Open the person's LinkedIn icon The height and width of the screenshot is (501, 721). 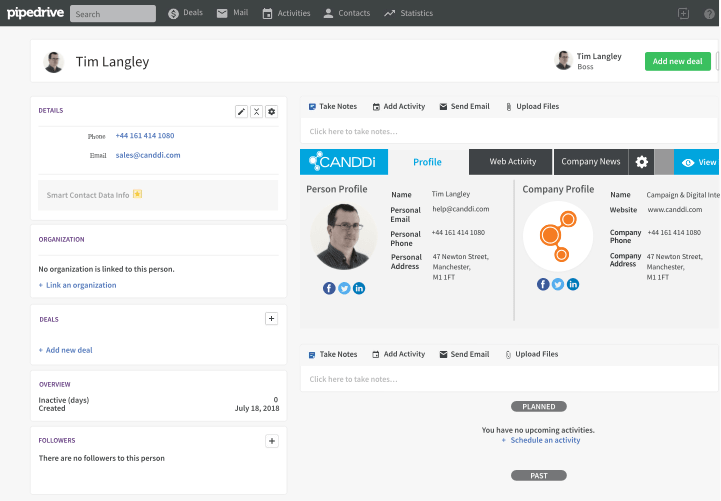(x=359, y=288)
